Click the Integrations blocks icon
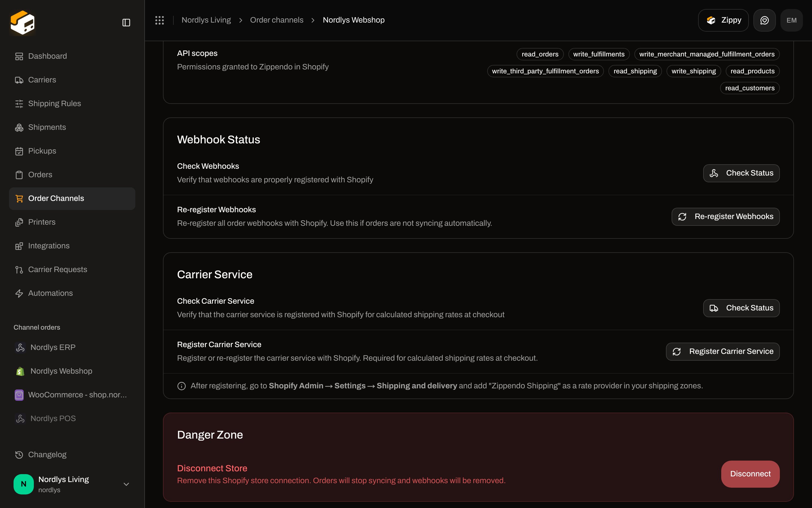 pyautogui.click(x=19, y=246)
